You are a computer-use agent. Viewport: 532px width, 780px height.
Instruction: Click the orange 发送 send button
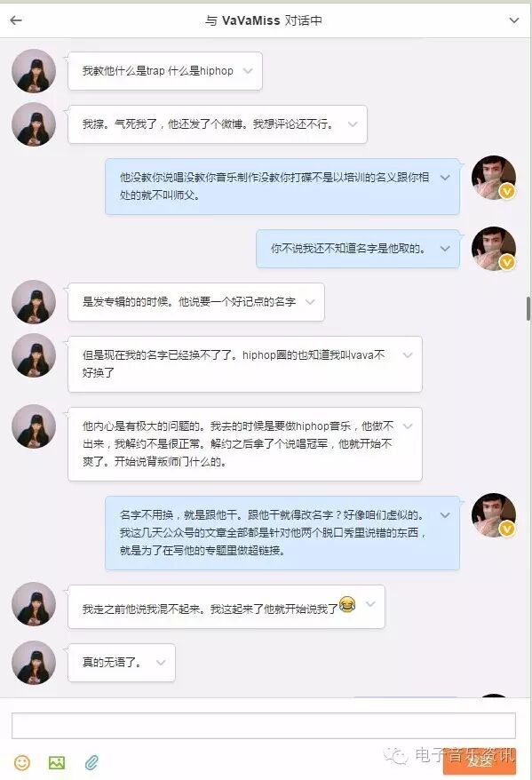(480, 760)
